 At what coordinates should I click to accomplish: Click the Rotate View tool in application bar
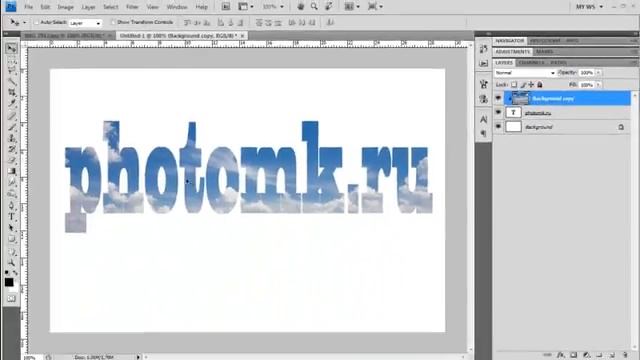coord(328,7)
